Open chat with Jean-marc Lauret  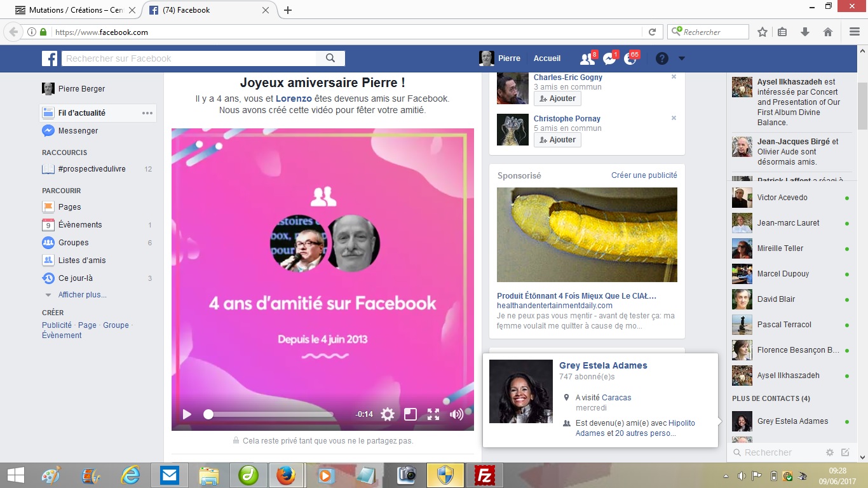[791, 223]
